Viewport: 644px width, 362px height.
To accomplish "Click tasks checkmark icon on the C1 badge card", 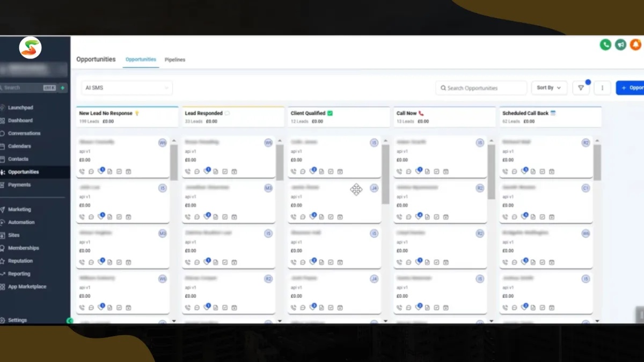I will tap(542, 217).
